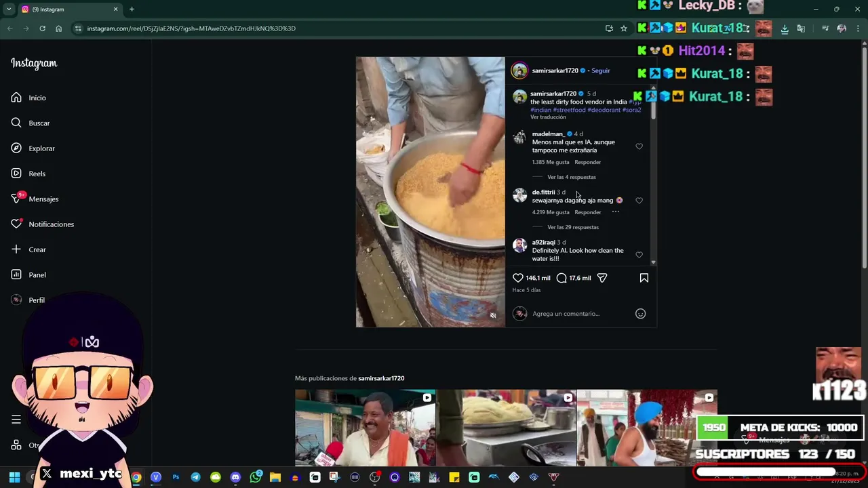Screen dimensions: 868x488
Task: Share the reel with the paper plane icon
Action: 602,278
